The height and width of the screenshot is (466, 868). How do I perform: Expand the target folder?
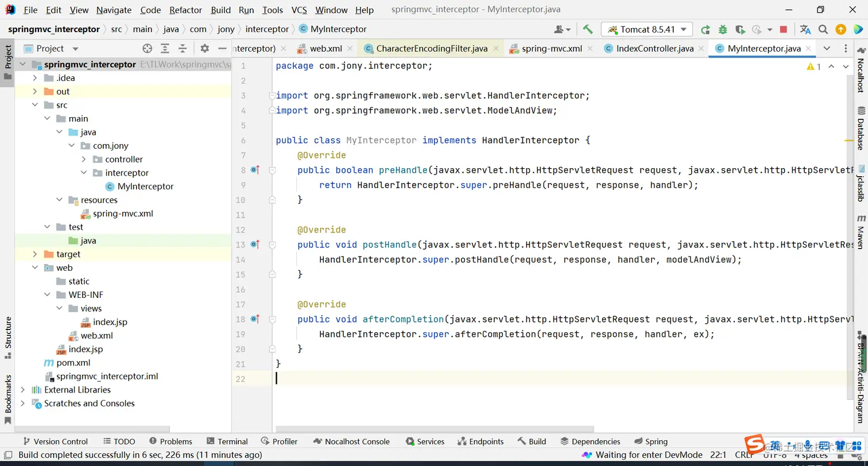tap(36, 254)
